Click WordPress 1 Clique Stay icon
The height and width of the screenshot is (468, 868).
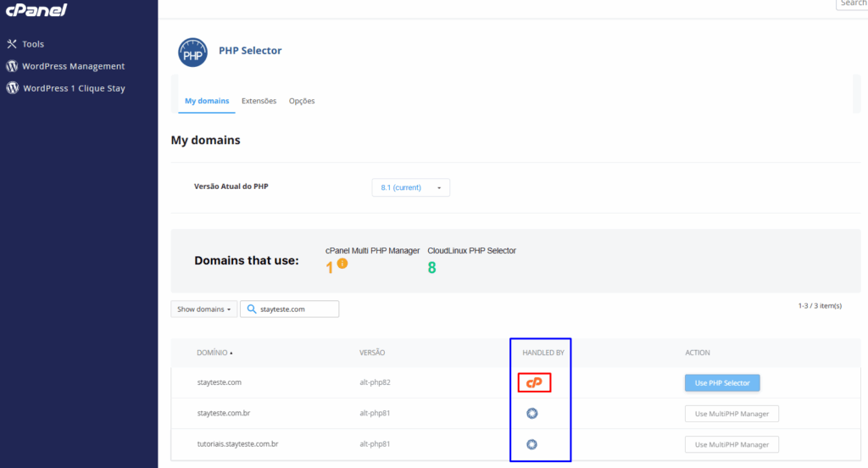click(x=12, y=88)
